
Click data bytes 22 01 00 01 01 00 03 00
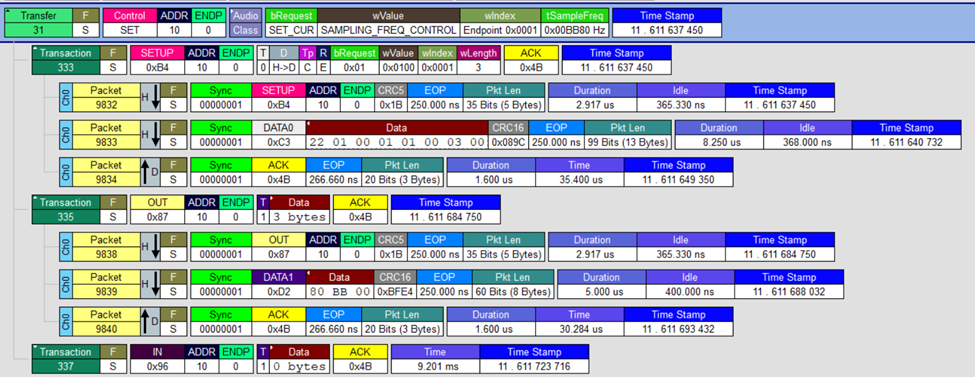click(x=397, y=142)
